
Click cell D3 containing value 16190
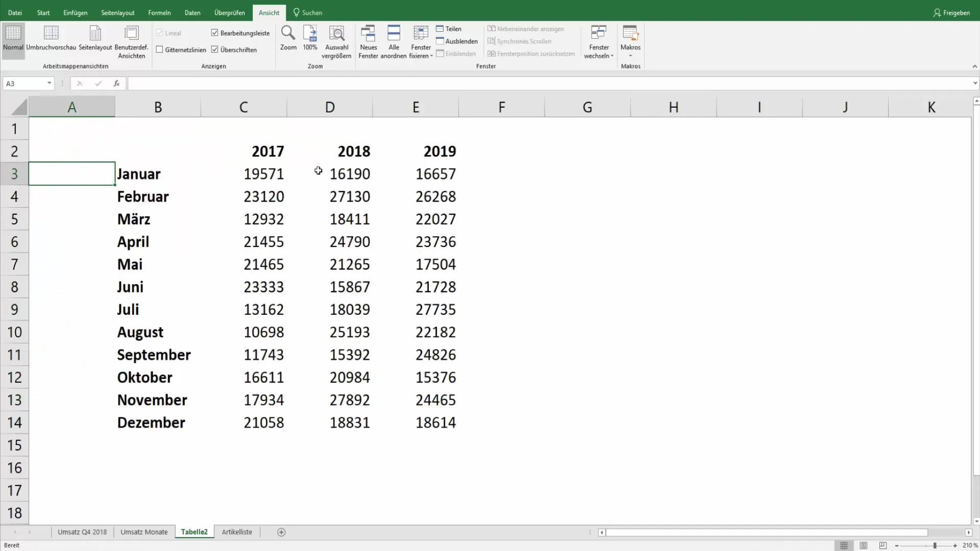pos(329,173)
